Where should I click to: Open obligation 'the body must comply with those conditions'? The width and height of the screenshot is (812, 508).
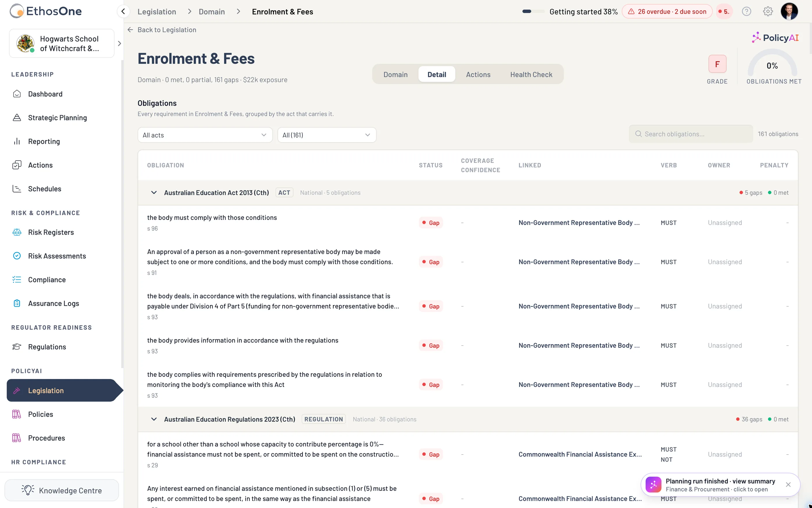(x=212, y=217)
